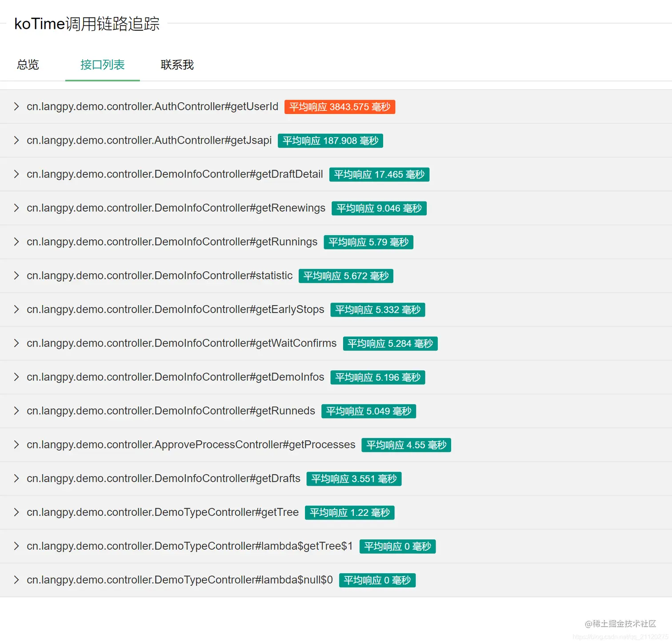Image resolution: width=672 pixels, height=644 pixels.
Task: Expand the getWaitConfirms row chevron
Action: point(16,343)
